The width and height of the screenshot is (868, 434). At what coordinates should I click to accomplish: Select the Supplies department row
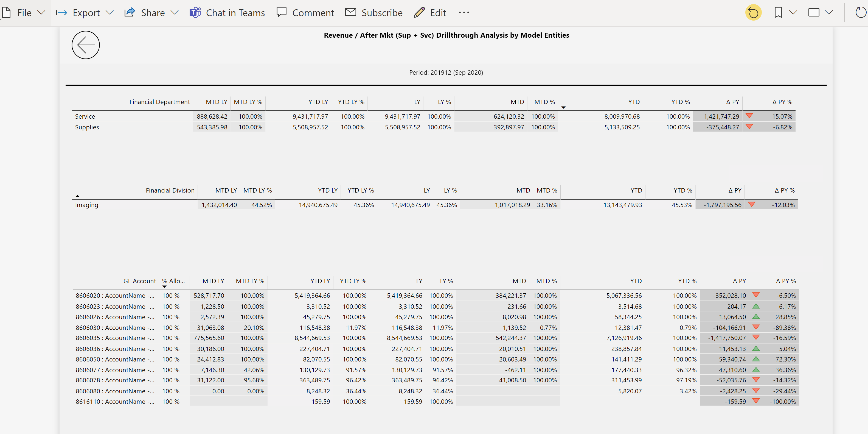click(x=434, y=127)
